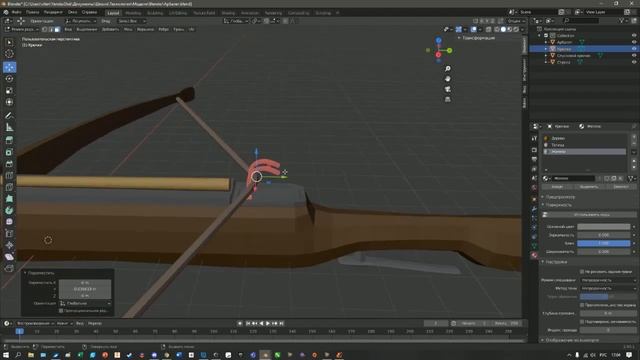Select the Move tool
Viewport: 640px width, 360px height.
pyautogui.click(x=9, y=67)
